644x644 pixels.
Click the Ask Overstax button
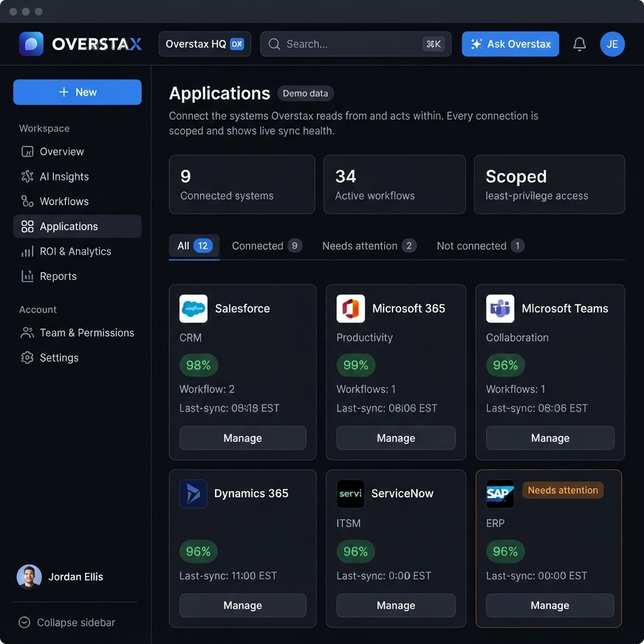[510, 44]
